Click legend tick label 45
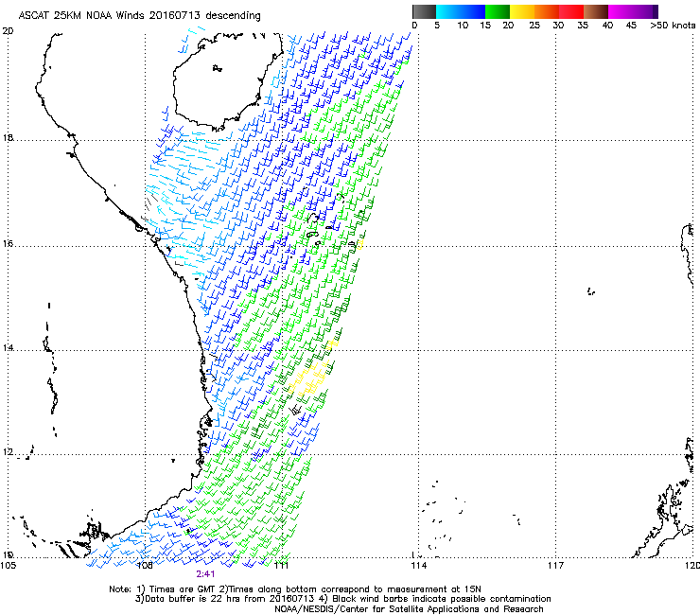This screenshot has height=615, width=700. pyautogui.click(x=631, y=25)
